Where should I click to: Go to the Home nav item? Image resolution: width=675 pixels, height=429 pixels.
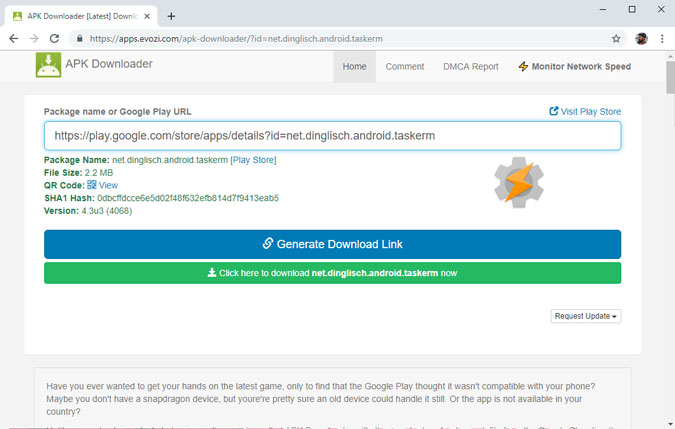354,67
